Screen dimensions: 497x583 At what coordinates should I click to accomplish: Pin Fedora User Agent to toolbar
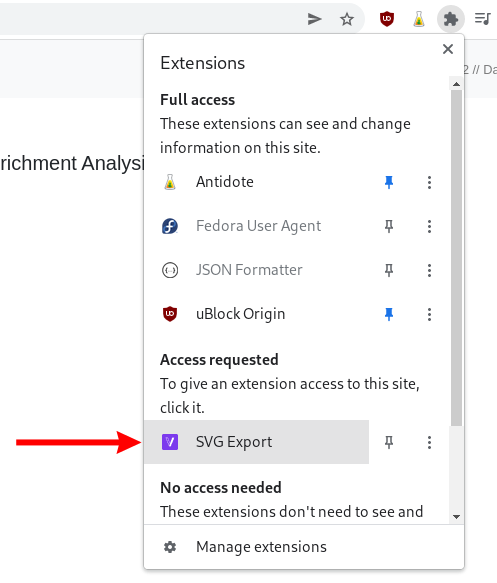tap(389, 226)
